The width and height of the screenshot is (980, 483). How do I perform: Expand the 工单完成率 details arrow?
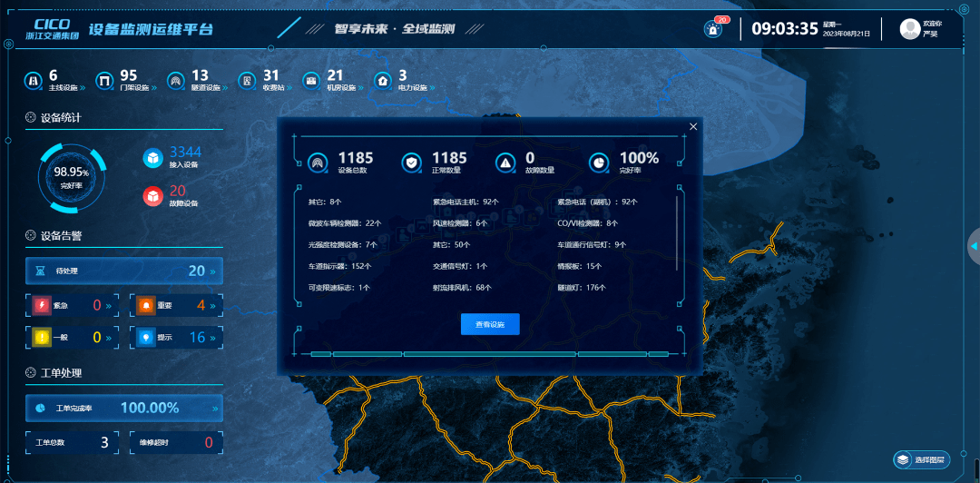[x=215, y=409]
